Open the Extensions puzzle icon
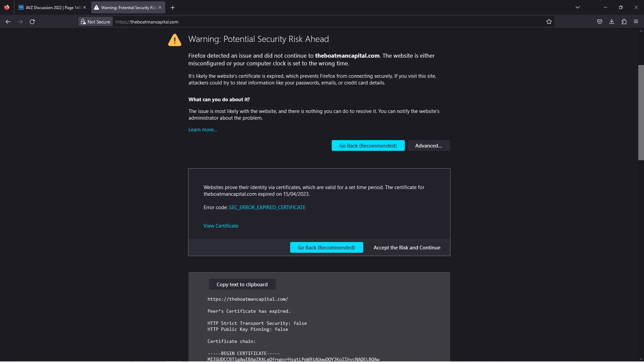 click(624, 22)
